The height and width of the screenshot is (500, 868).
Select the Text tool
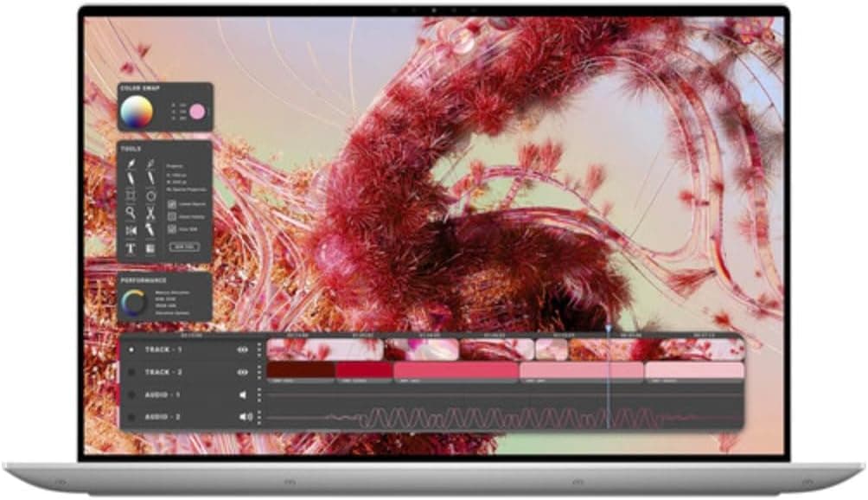131,246
